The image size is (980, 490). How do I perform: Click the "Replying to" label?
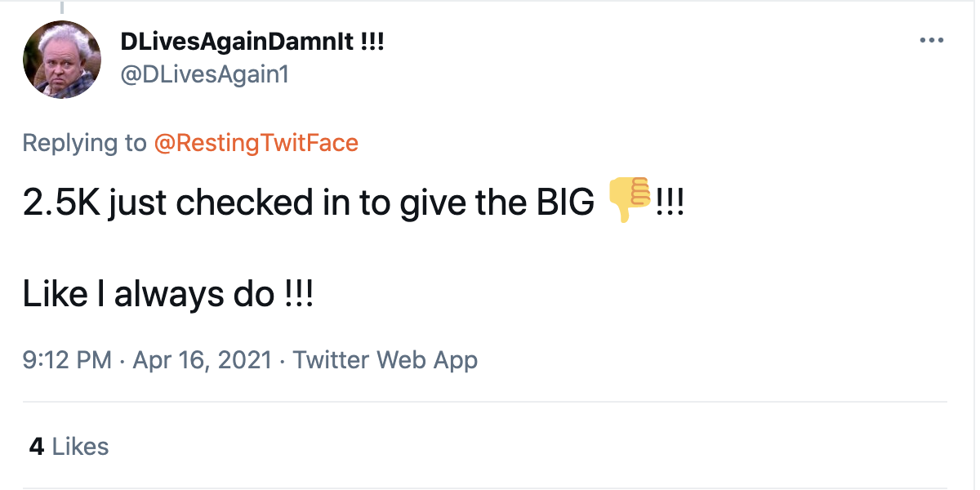tap(84, 144)
